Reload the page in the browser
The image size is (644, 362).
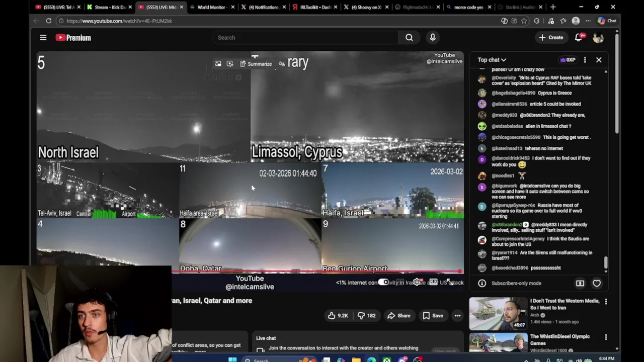(x=49, y=21)
